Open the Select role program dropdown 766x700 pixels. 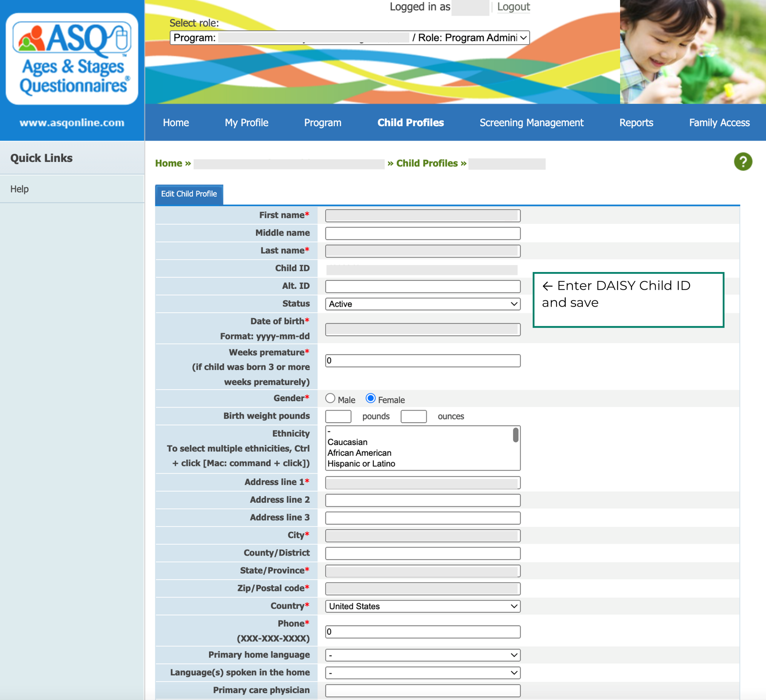(350, 38)
